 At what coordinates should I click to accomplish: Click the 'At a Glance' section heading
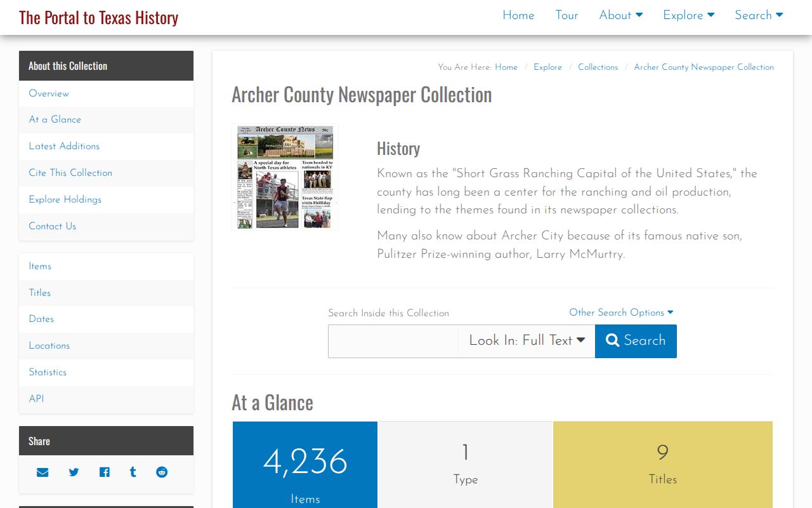[272, 403]
